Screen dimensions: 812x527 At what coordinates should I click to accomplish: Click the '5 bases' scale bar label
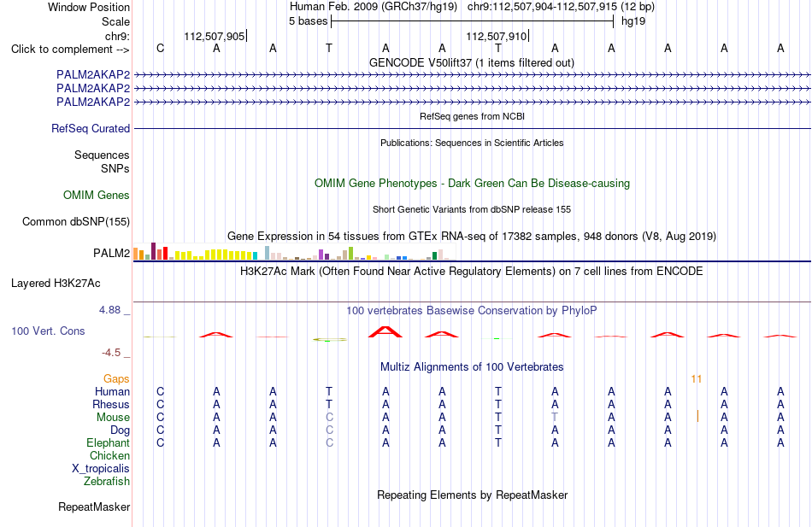[x=308, y=21]
